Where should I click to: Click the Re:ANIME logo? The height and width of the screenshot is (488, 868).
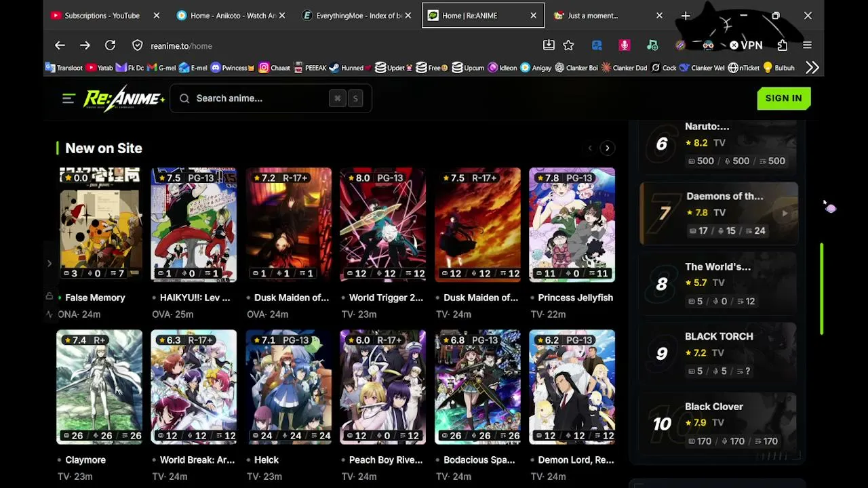[123, 98]
